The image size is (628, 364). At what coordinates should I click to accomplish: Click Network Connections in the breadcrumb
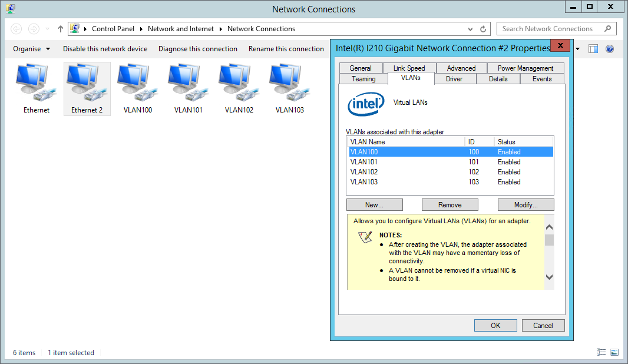261,29
